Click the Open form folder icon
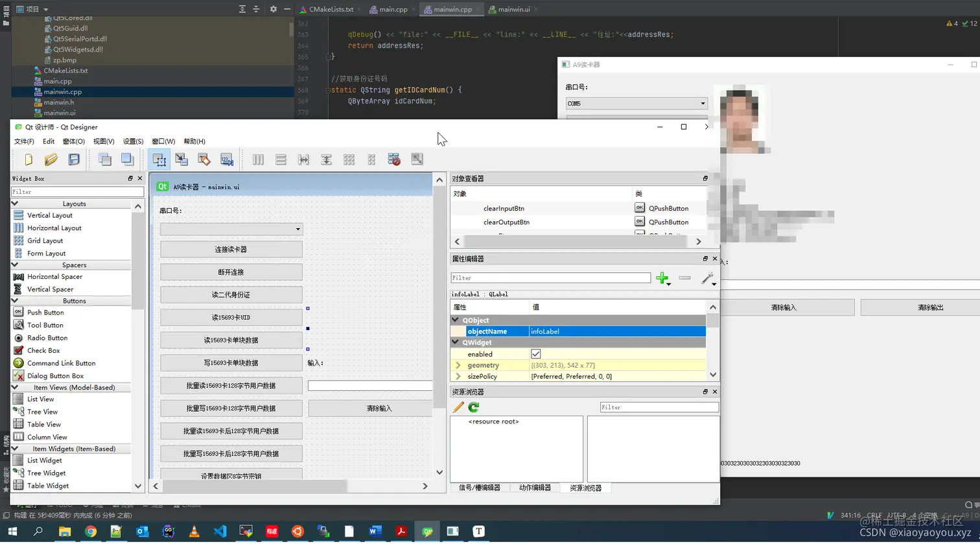The height and width of the screenshot is (544, 980). coord(51,160)
